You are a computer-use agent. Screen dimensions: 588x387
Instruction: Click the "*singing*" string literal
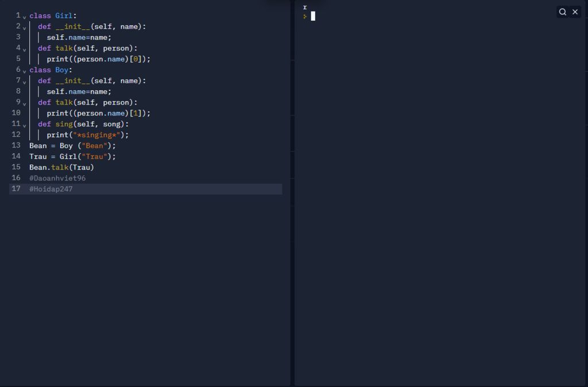click(x=96, y=135)
